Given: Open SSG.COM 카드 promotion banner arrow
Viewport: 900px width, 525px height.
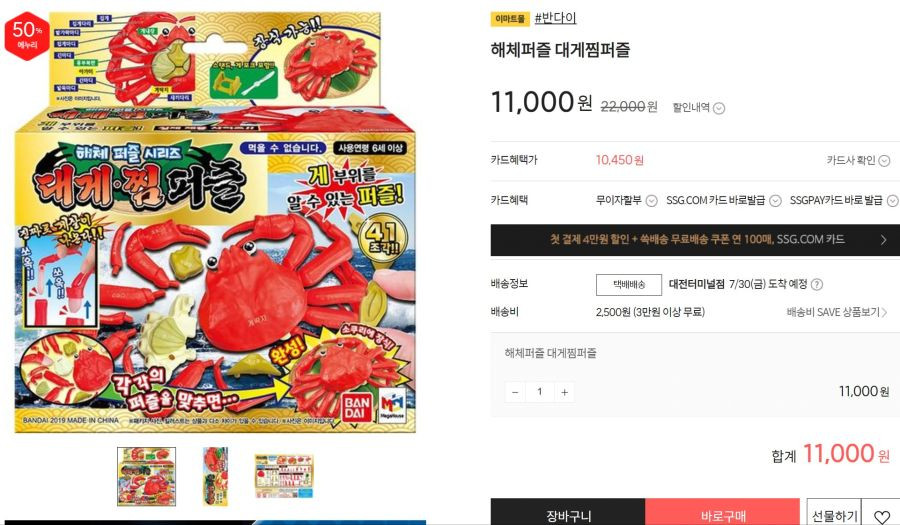Looking at the screenshot, I should (883, 240).
